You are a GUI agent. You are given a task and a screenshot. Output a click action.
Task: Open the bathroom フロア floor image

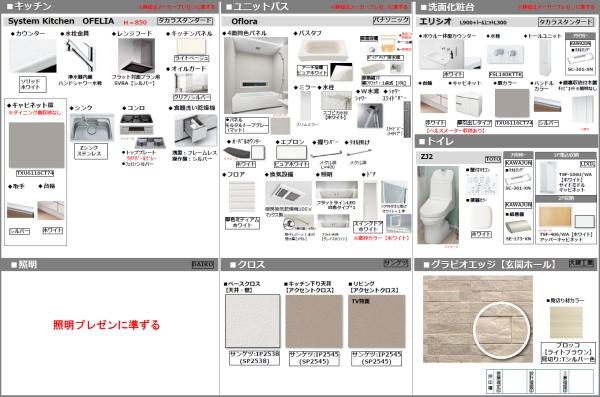click(242, 197)
